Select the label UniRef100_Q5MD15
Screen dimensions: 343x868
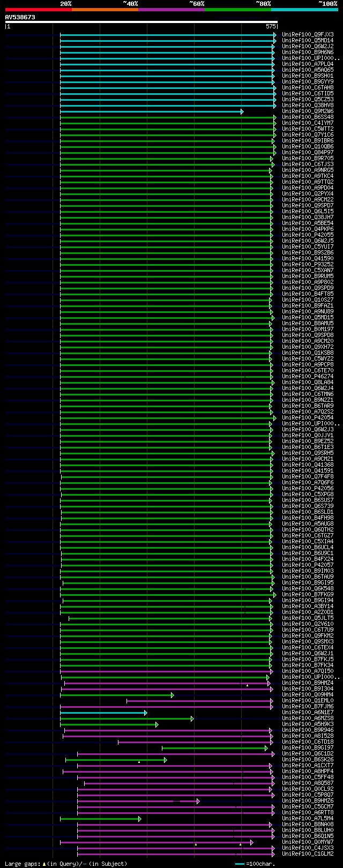[308, 318]
